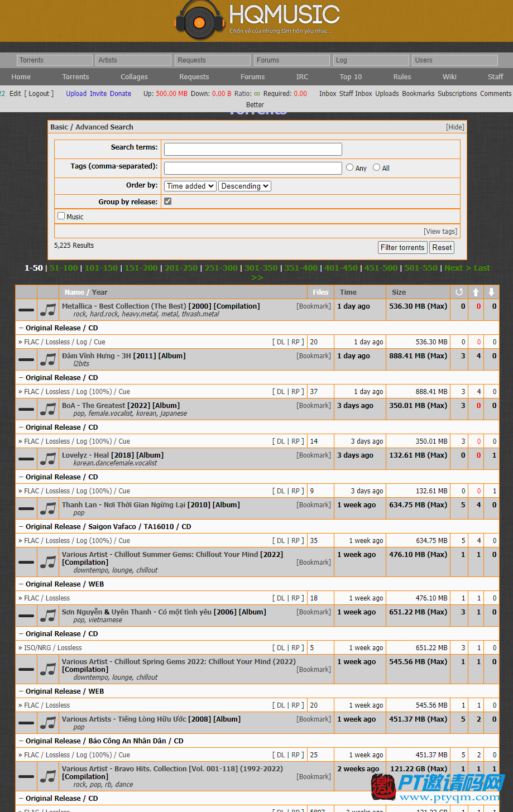Toggle the Group by release checkbox
Viewport: 513px width, 812px height.
(x=168, y=201)
